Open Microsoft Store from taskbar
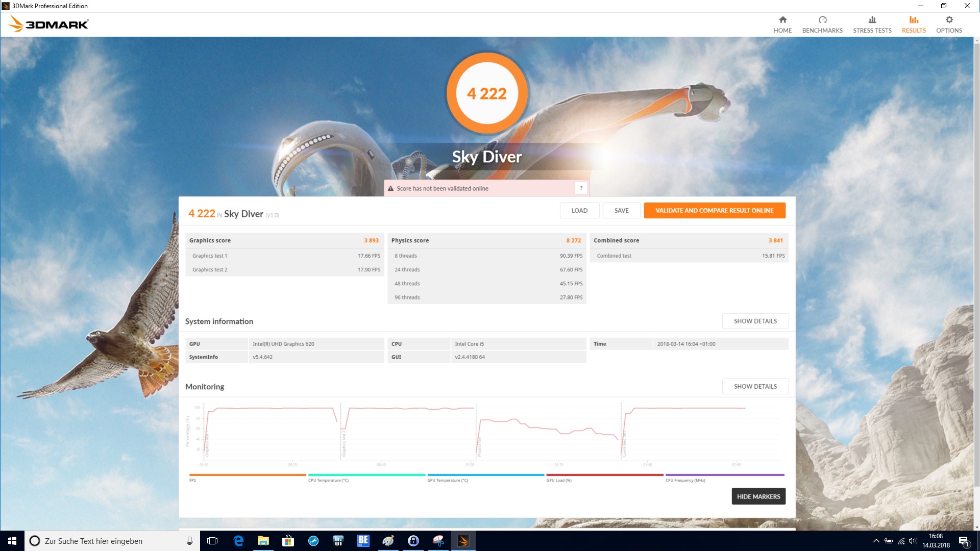This screenshot has width=980, height=551. (288, 541)
